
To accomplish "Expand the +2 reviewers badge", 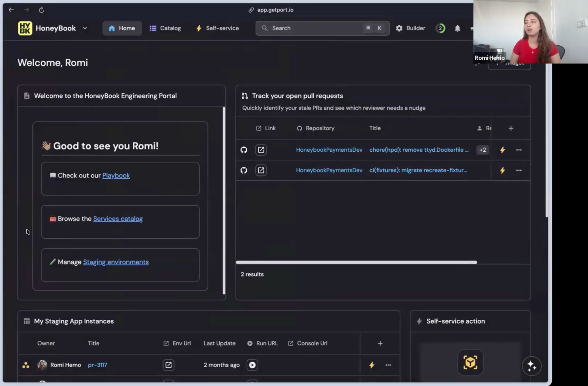I will tap(483, 150).
